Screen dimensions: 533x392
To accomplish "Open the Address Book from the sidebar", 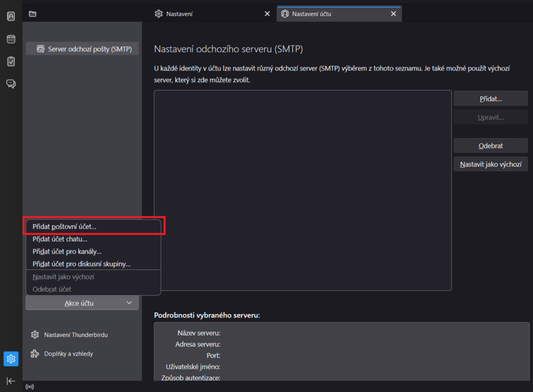I will (x=11, y=17).
